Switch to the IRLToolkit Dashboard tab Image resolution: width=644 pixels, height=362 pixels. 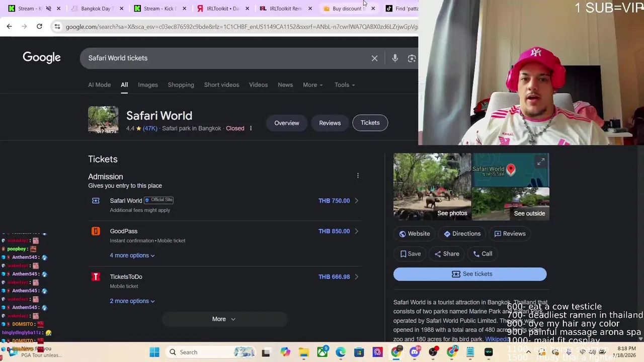pos(224,9)
